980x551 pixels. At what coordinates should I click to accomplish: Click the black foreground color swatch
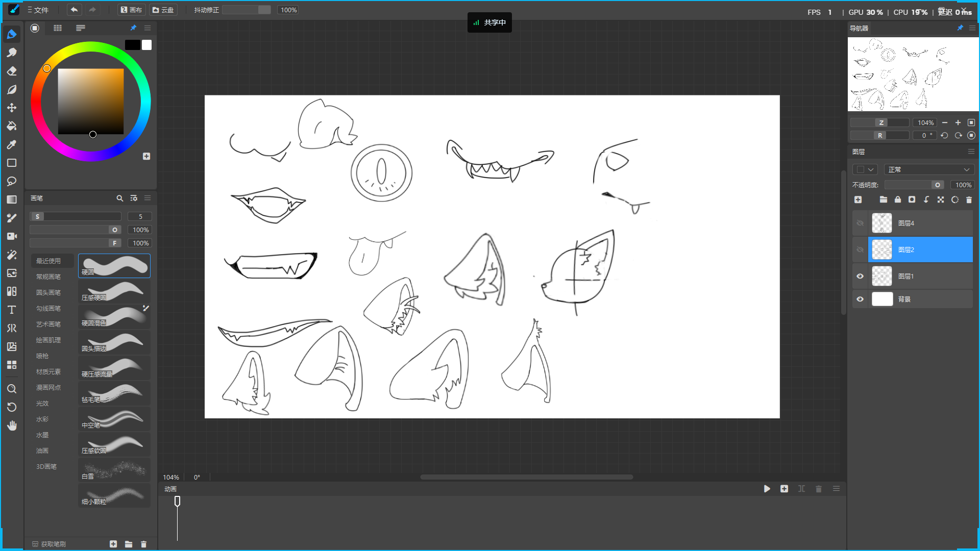[132, 45]
